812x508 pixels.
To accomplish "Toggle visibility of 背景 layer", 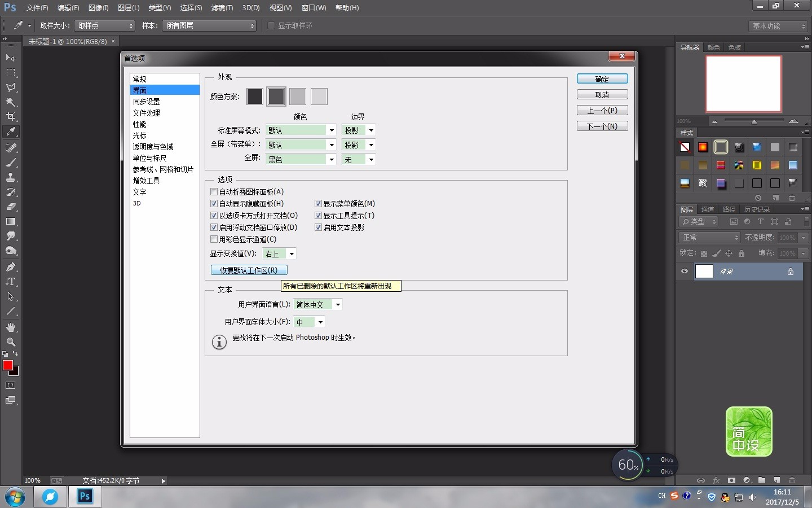I will click(x=685, y=271).
